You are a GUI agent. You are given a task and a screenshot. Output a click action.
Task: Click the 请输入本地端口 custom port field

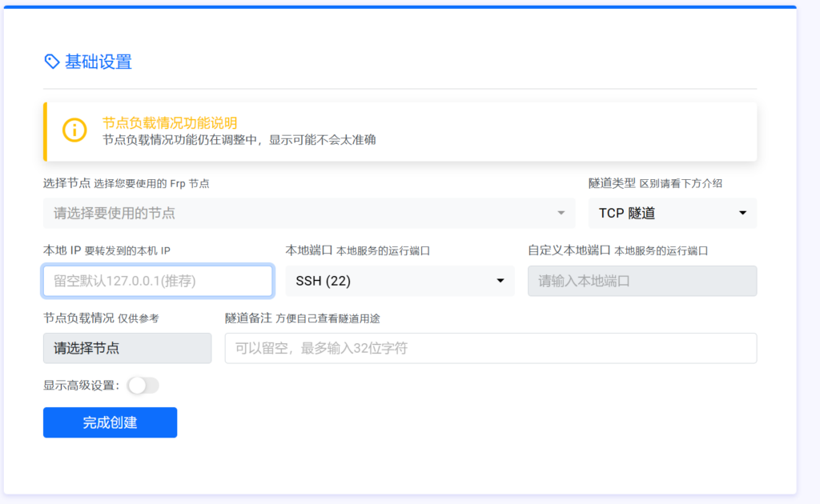(641, 281)
